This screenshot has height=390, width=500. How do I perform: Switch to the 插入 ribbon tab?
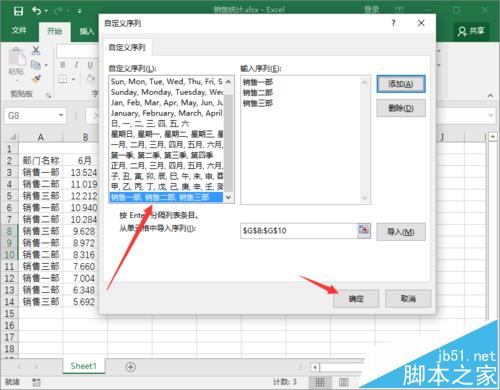(87, 31)
